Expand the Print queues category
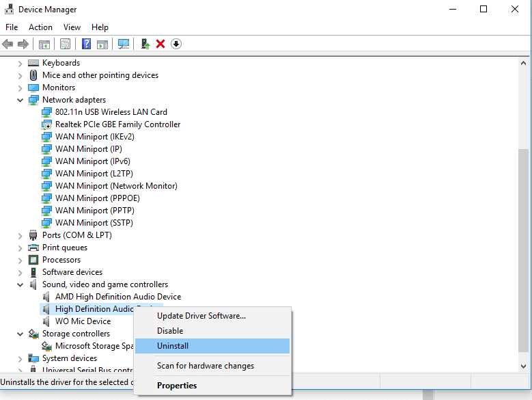 20,248
